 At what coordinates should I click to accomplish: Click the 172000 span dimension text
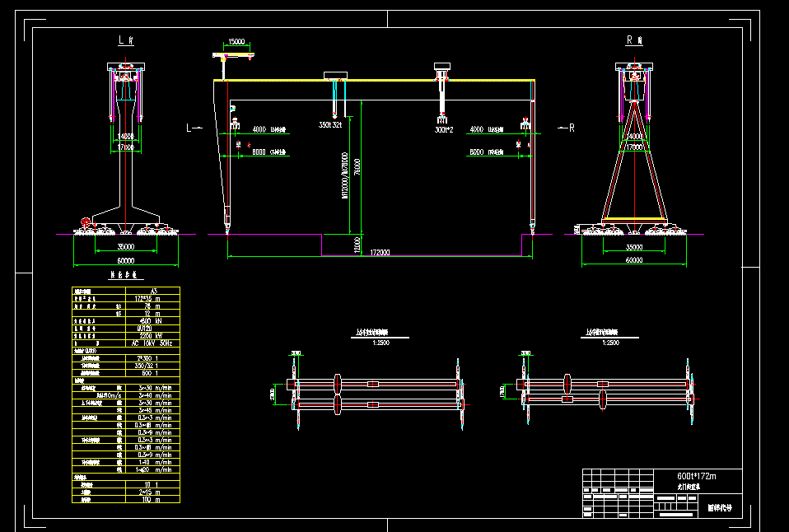click(x=380, y=252)
